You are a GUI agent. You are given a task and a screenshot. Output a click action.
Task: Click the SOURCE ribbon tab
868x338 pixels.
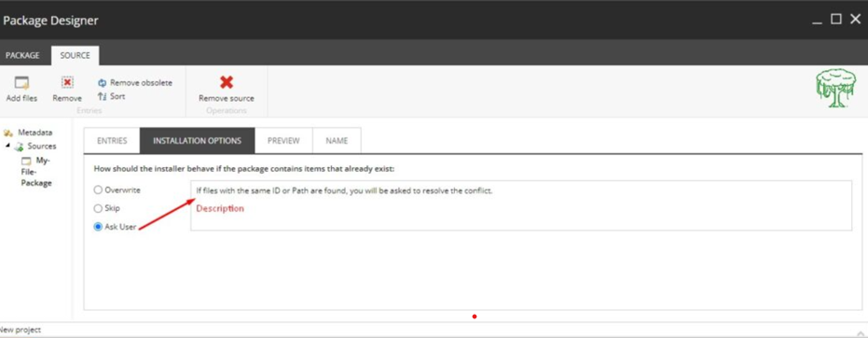(76, 56)
